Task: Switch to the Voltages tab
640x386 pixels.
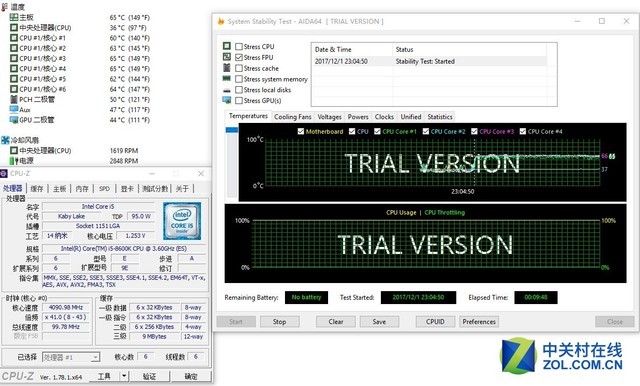Action: pyautogui.click(x=329, y=117)
